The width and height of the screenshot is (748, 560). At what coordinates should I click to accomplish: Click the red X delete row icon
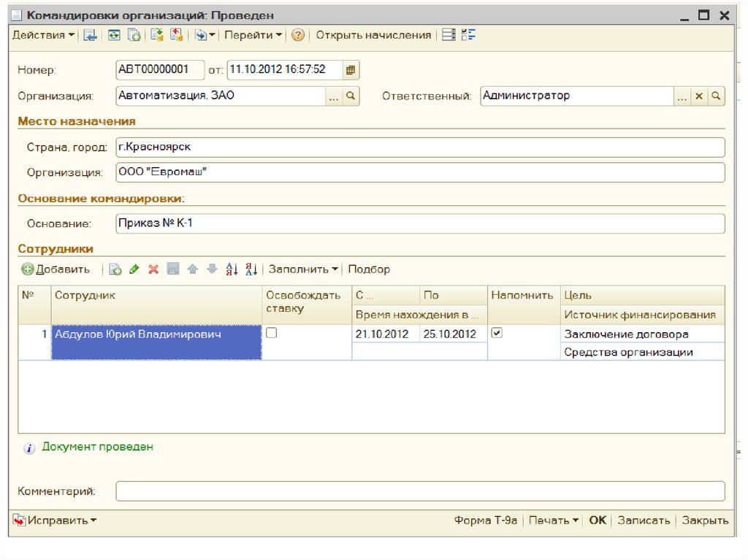(153, 269)
